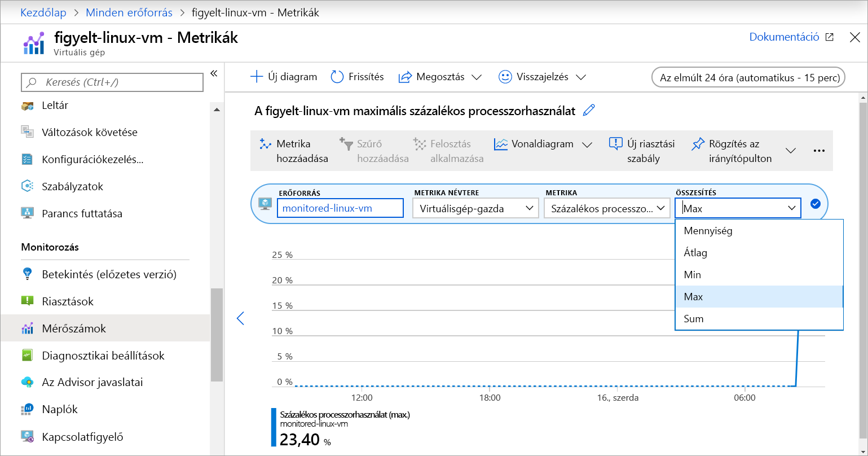
Task: Select Sum aggregation option
Action: (x=759, y=319)
